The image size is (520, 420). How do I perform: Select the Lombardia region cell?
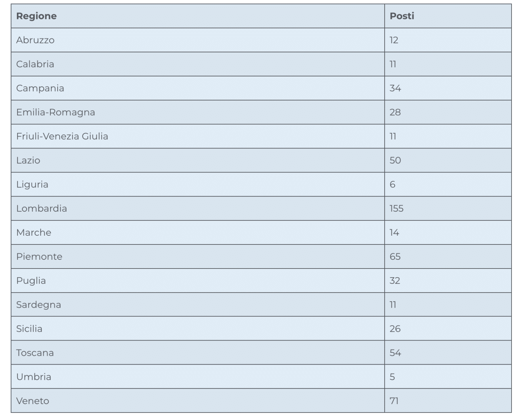(x=42, y=208)
